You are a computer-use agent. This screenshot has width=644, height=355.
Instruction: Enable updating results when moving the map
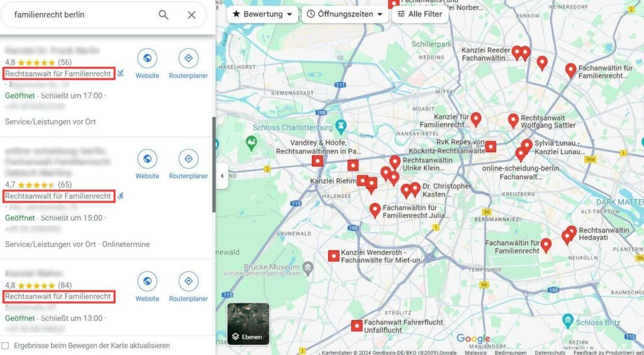click(x=5, y=346)
